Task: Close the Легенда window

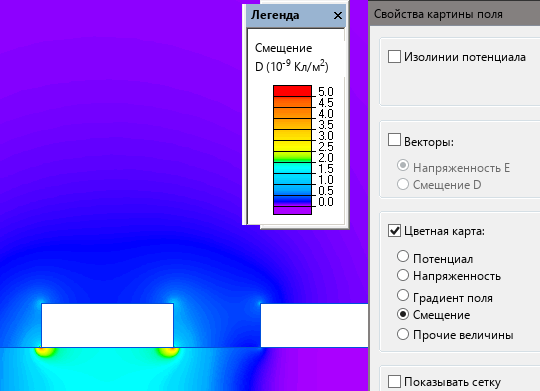Action: point(338,16)
